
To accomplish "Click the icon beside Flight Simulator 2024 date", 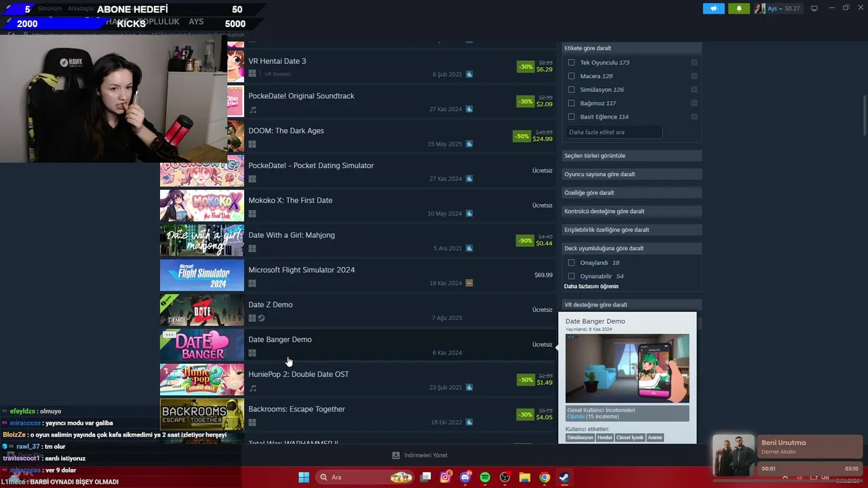I will (x=469, y=283).
